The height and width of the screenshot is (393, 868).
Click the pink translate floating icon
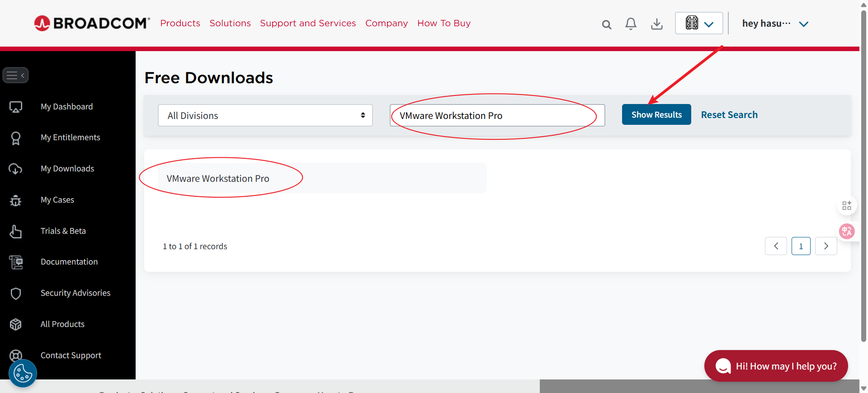coord(847,232)
